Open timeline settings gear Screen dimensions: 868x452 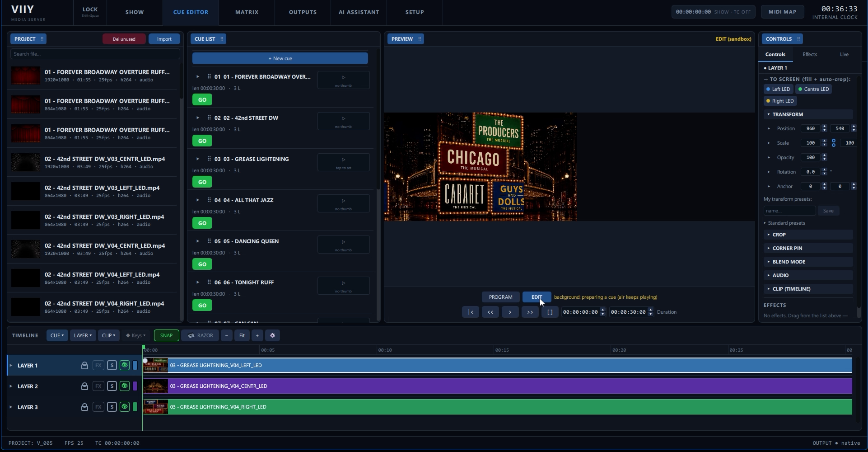click(272, 335)
